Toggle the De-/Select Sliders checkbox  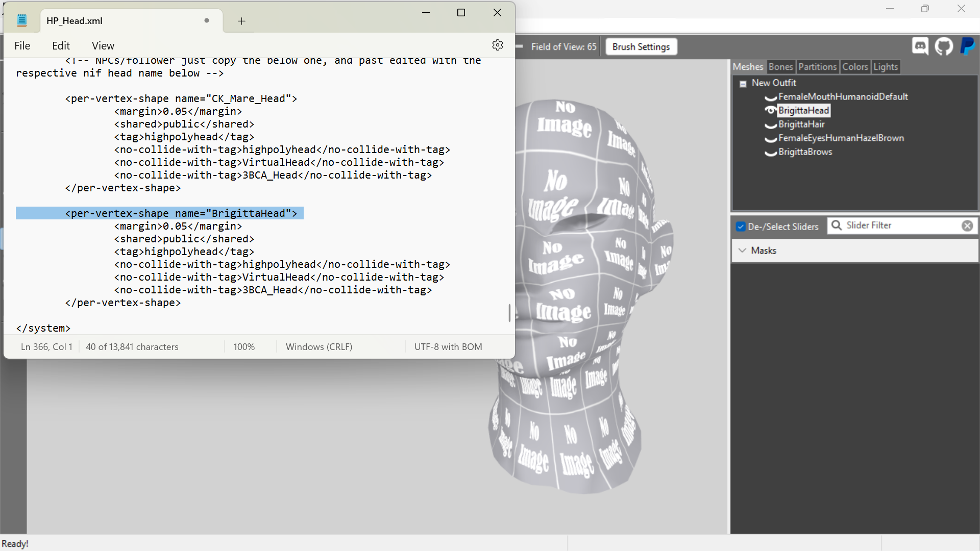[741, 227]
